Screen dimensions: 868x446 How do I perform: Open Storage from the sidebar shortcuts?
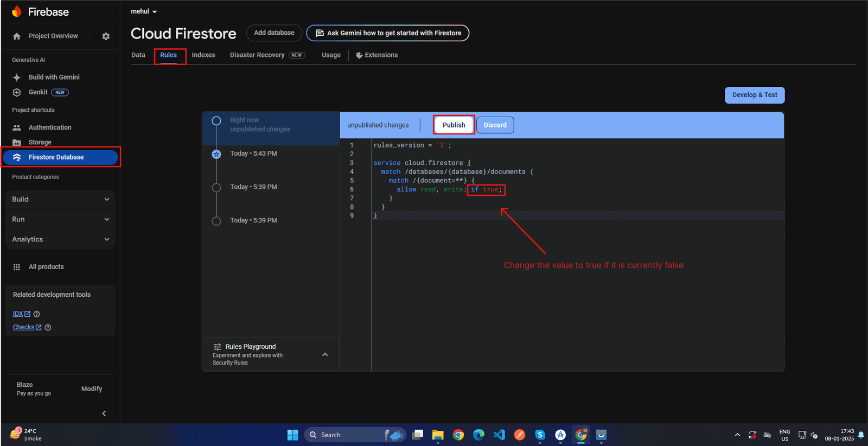(40, 142)
